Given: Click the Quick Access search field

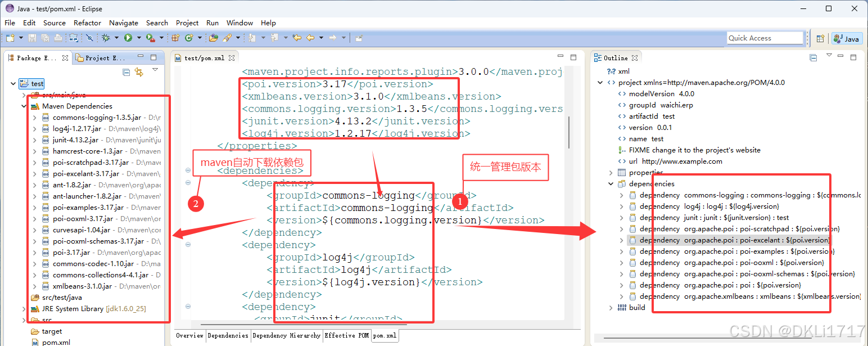Looking at the screenshot, I should click(x=765, y=38).
